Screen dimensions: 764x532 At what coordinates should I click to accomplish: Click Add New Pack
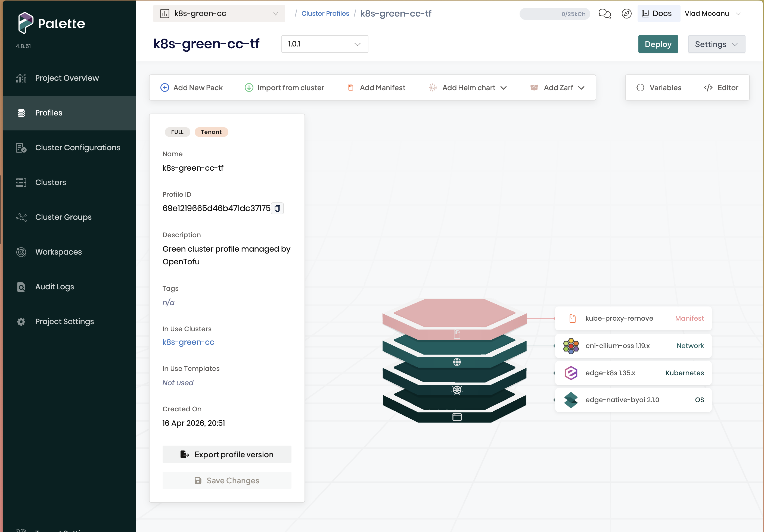(x=191, y=88)
